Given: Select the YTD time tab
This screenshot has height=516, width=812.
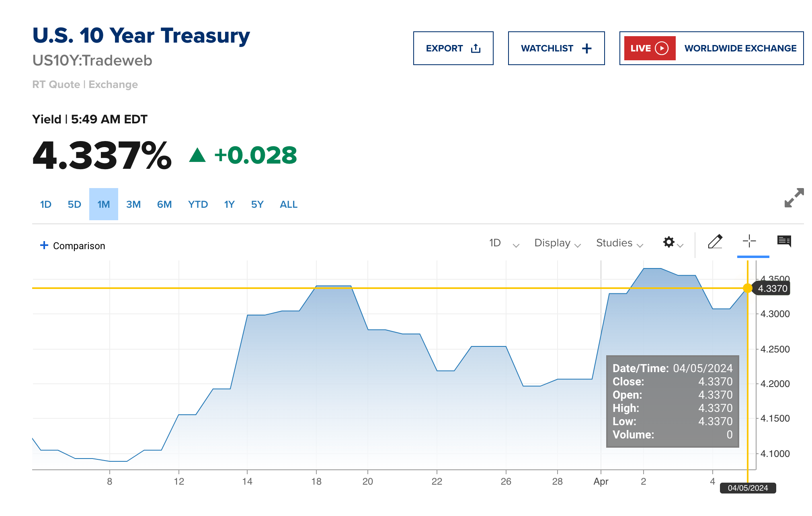Looking at the screenshot, I should (198, 204).
